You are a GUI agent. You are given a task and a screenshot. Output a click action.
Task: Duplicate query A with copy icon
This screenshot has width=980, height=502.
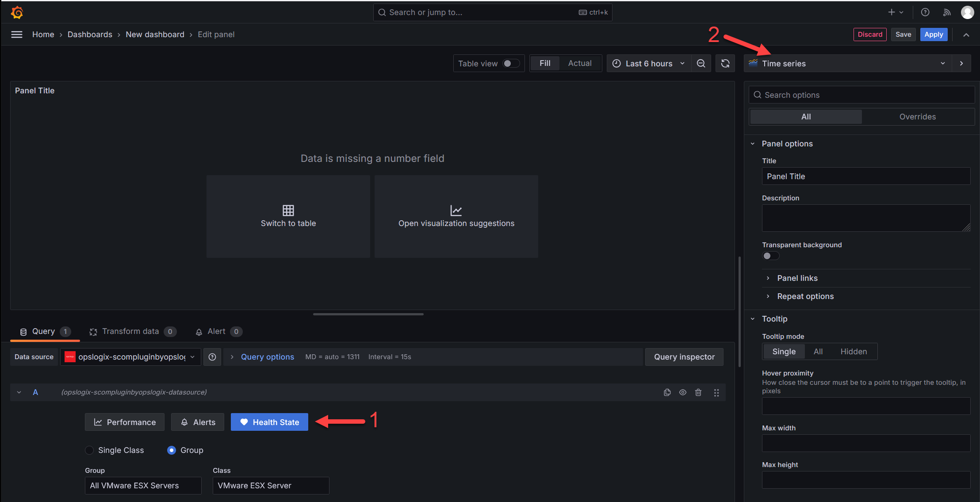click(667, 392)
